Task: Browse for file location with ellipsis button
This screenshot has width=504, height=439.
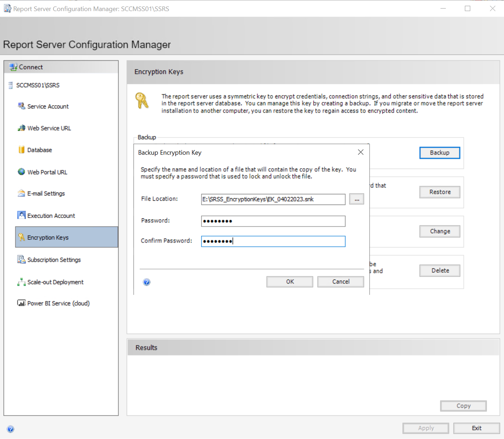Action: click(356, 199)
